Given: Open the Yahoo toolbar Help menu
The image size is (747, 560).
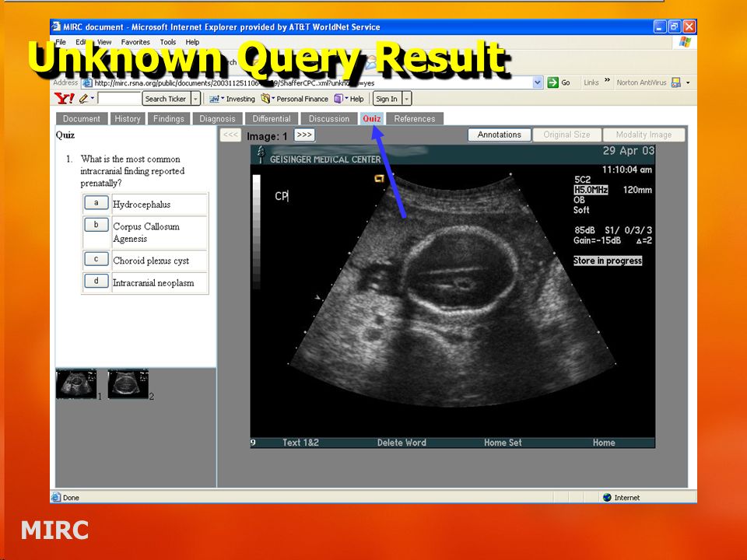Looking at the screenshot, I should (x=349, y=99).
